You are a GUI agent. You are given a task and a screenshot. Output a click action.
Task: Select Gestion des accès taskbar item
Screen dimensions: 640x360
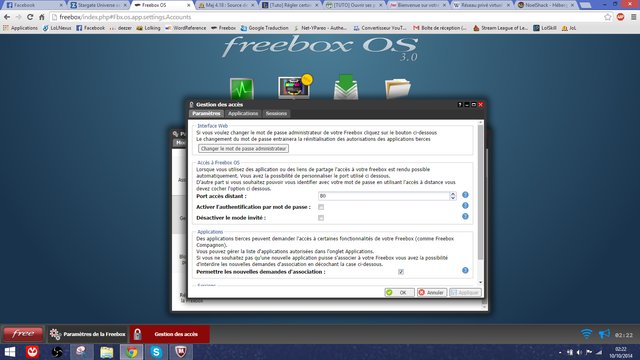[x=170, y=334]
